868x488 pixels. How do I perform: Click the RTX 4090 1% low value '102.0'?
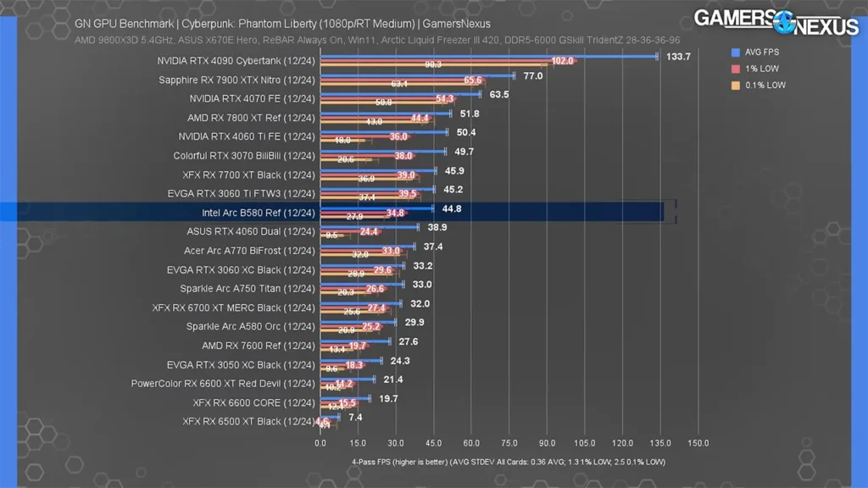click(563, 61)
